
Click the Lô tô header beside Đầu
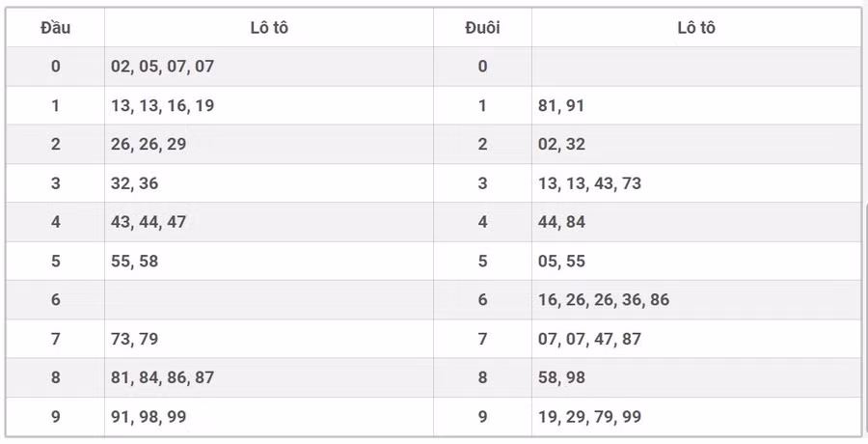[x=268, y=28]
